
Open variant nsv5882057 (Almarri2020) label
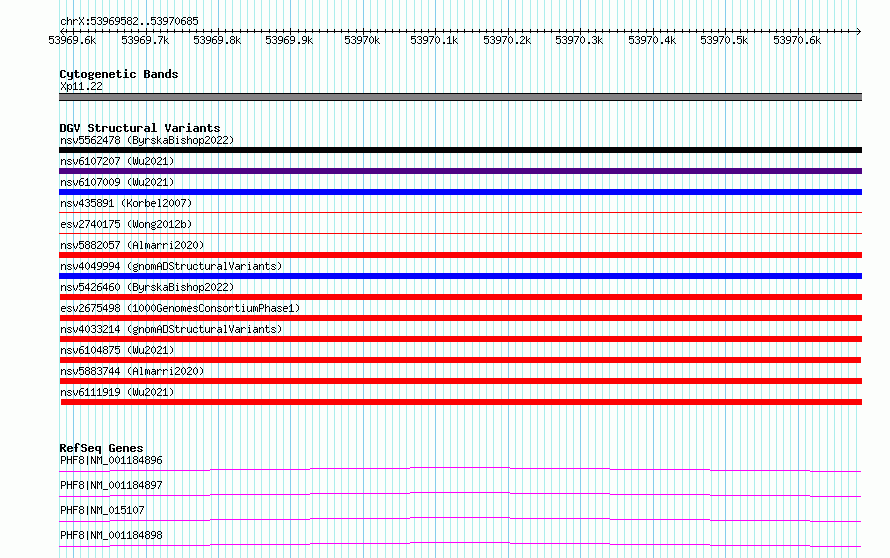[x=132, y=245]
